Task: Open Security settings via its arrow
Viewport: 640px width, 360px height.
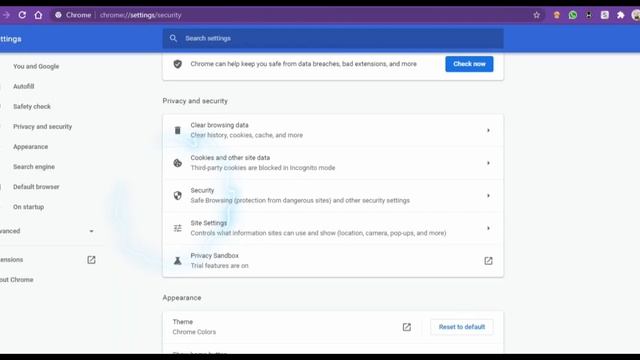Action: pyautogui.click(x=488, y=196)
